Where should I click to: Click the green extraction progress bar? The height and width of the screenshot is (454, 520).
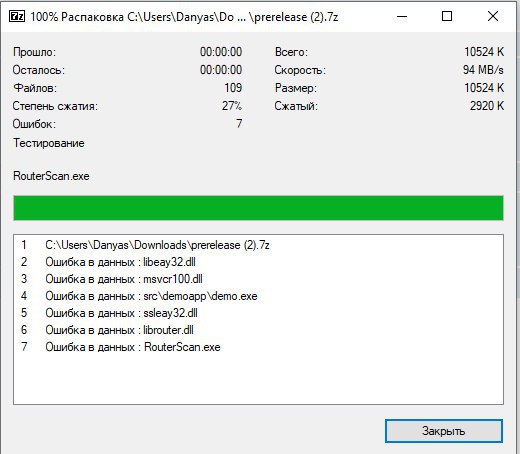coord(258,208)
